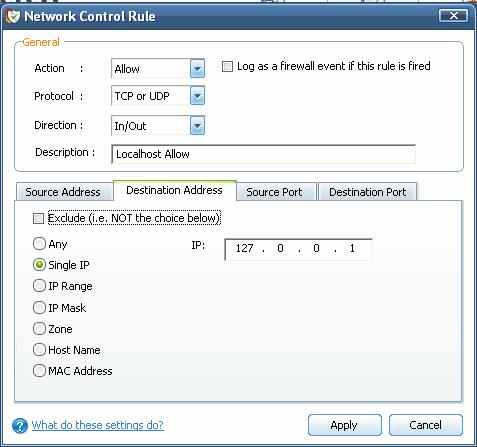Image resolution: width=477 pixels, height=447 pixels.
Task: Switch to the Source Port tab
Action: point(276,192)
